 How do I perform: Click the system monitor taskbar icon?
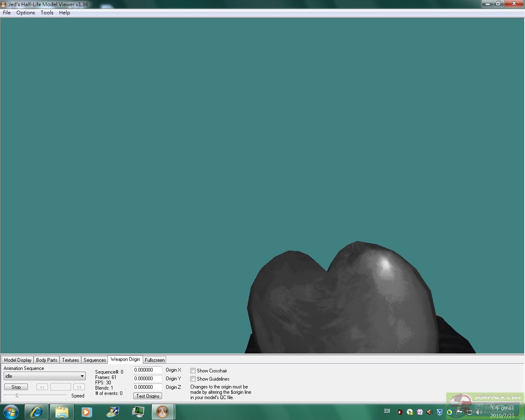click(x=138, y=412)
